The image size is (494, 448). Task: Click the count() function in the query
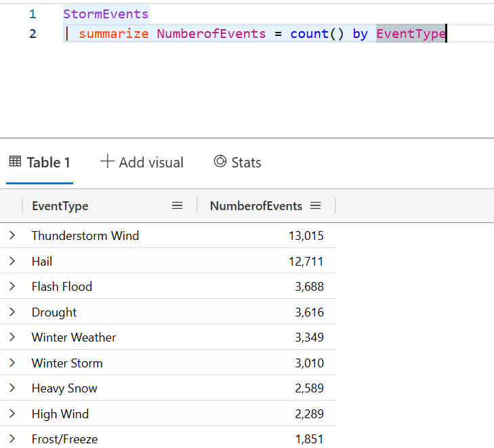point(316,34)
